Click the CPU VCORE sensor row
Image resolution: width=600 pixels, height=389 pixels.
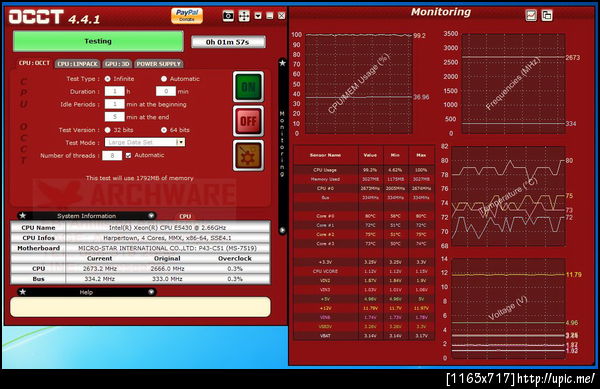[x=364, y=271]
